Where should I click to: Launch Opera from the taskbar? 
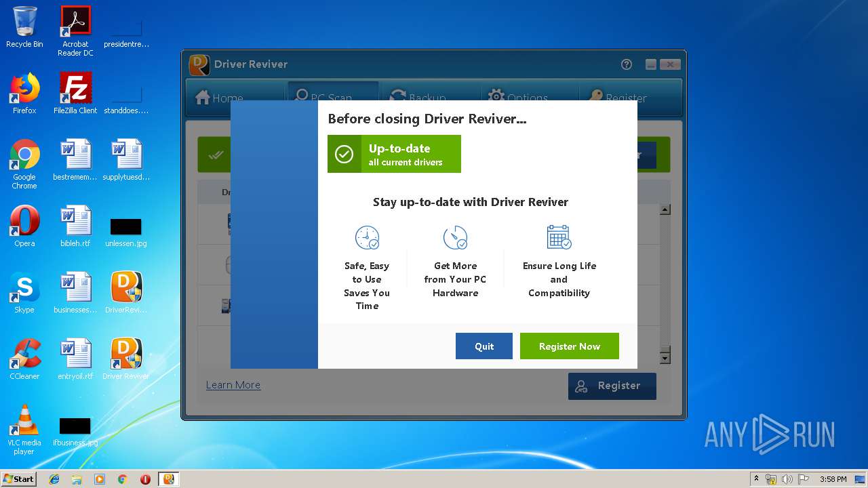(145, 479)
